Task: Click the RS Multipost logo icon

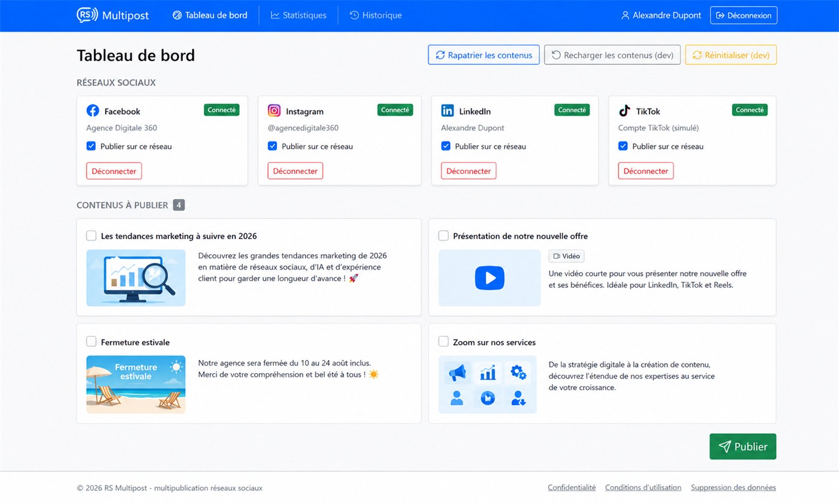Action: point(87,15)
